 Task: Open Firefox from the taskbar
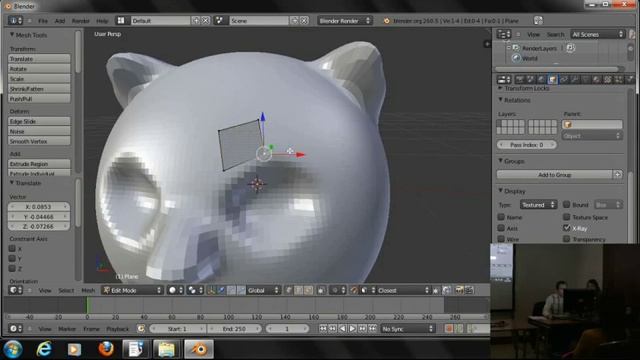pos(106,349)
